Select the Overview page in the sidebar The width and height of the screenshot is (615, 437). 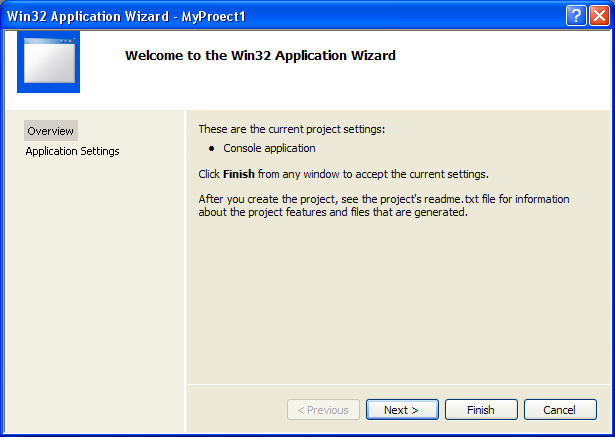click(x=50, y=131)
